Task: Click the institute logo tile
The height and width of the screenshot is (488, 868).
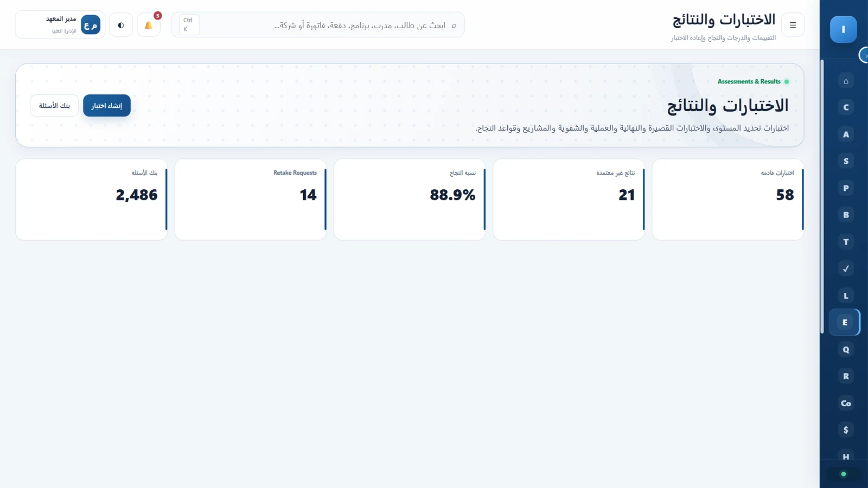Action: tap(844, 29)
